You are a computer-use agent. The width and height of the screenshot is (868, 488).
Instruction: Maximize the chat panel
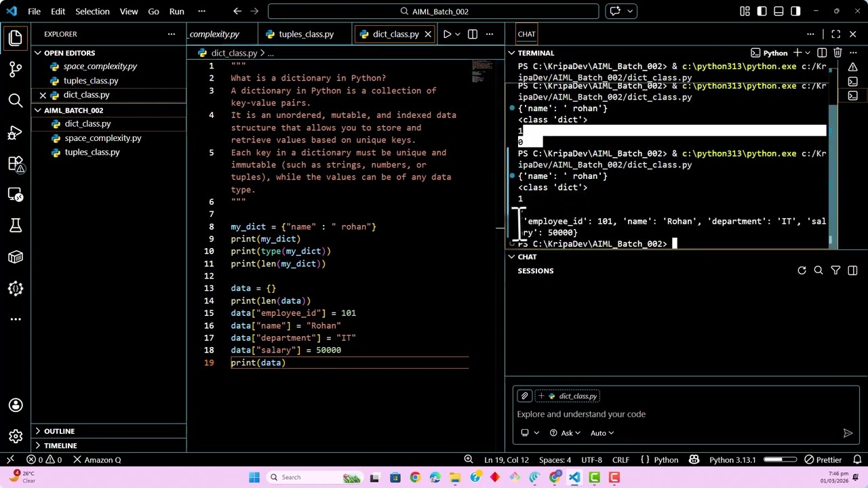(835, 34)
